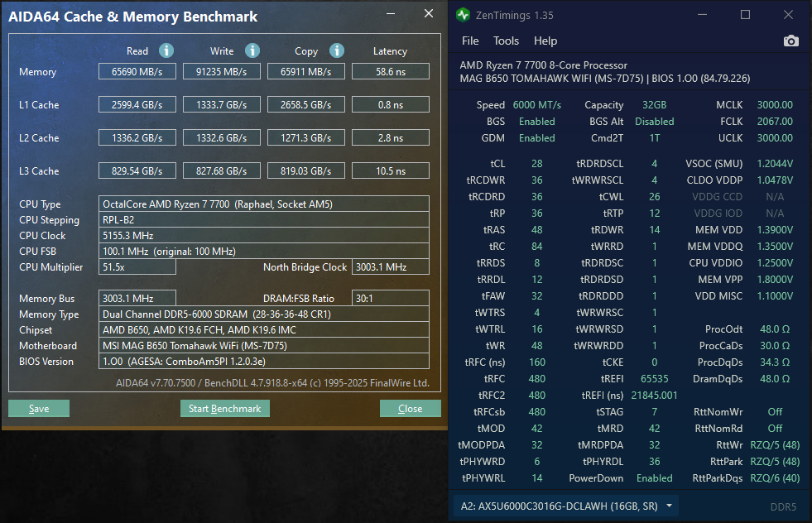Click the ProcOdt value 48.0 Ω

(x=775, y=329)
